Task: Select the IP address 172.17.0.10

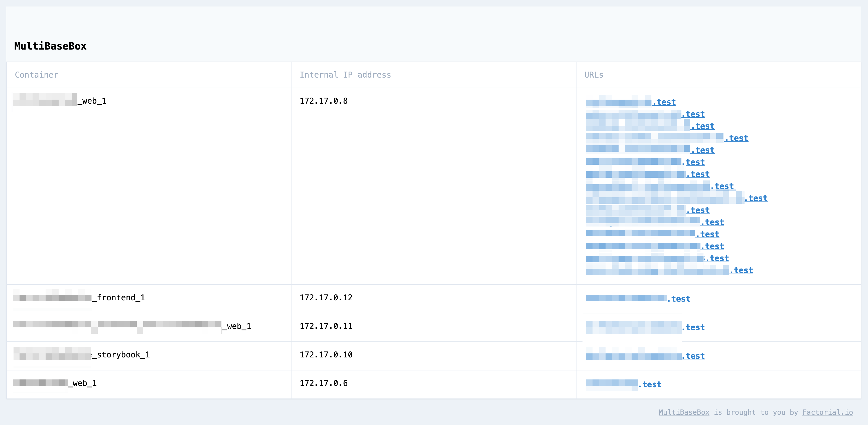Action: (326, 355)
